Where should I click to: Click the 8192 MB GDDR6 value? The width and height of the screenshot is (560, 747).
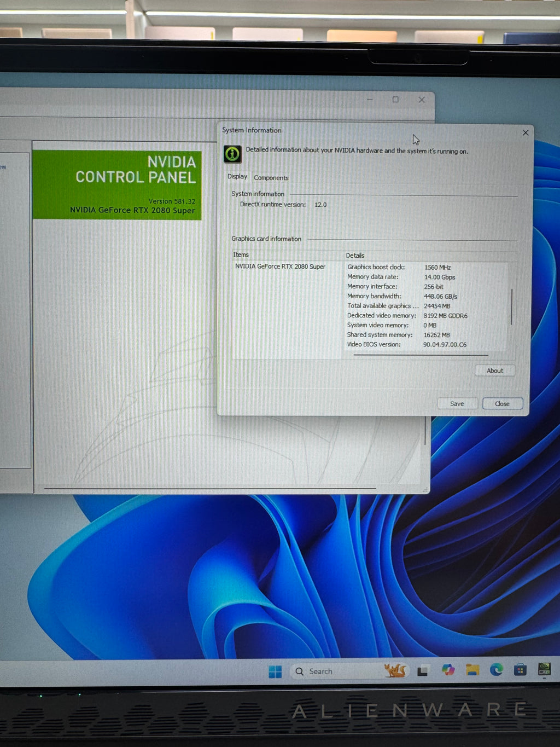click(x=445, y=316)
